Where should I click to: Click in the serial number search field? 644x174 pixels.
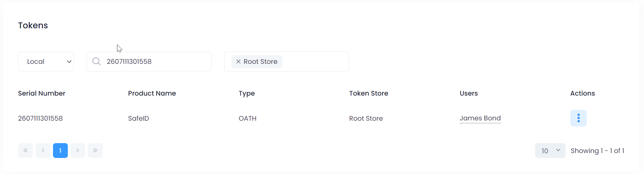point(157,61)
